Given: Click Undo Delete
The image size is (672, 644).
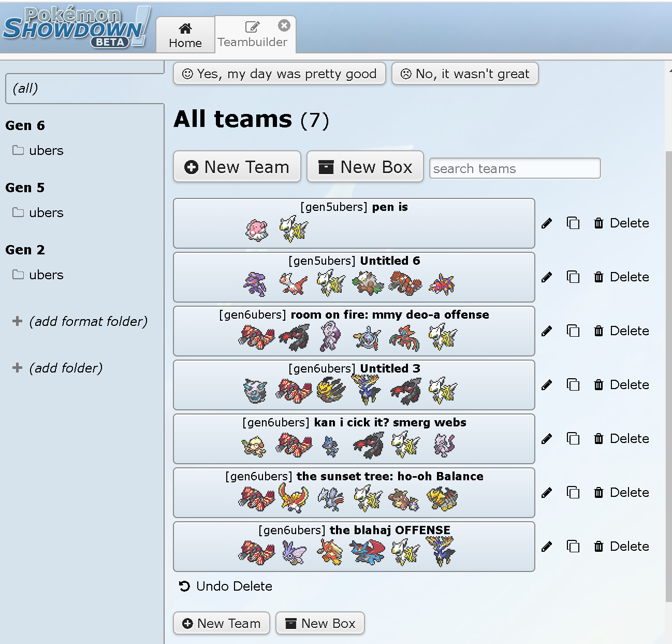Looking at the screenshot, I should point(226,586).
